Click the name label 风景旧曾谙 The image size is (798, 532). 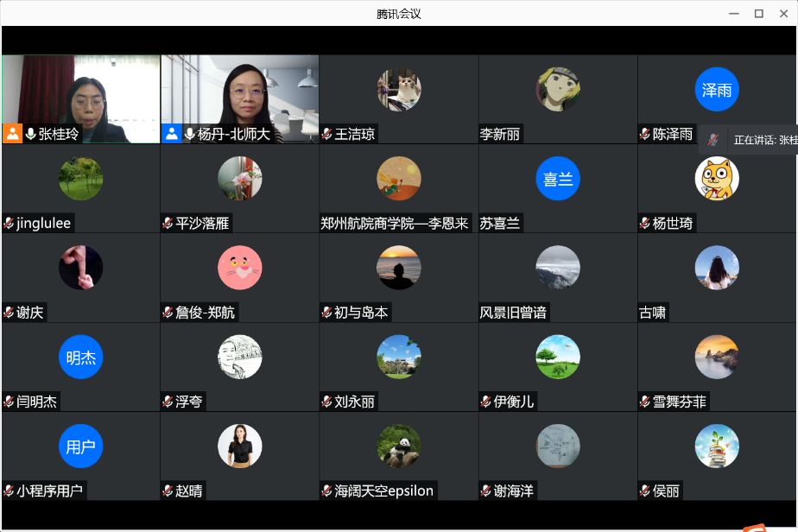513,313
